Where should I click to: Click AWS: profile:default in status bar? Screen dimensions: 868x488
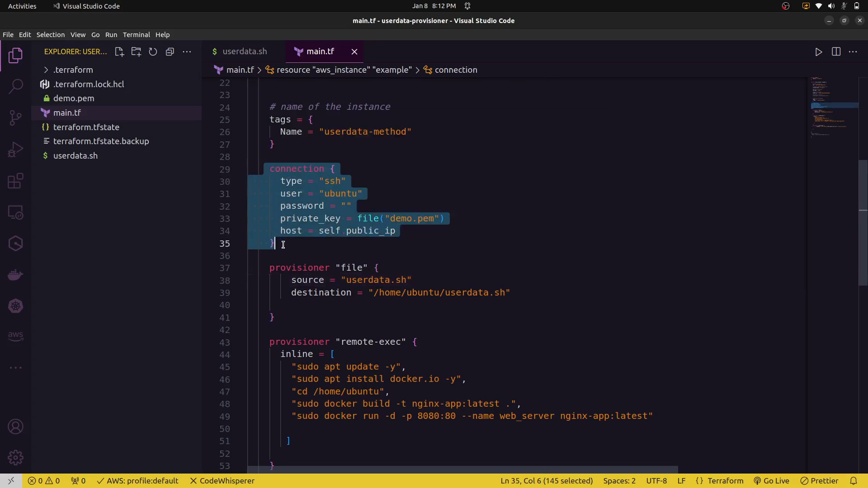tap(138, 481)
